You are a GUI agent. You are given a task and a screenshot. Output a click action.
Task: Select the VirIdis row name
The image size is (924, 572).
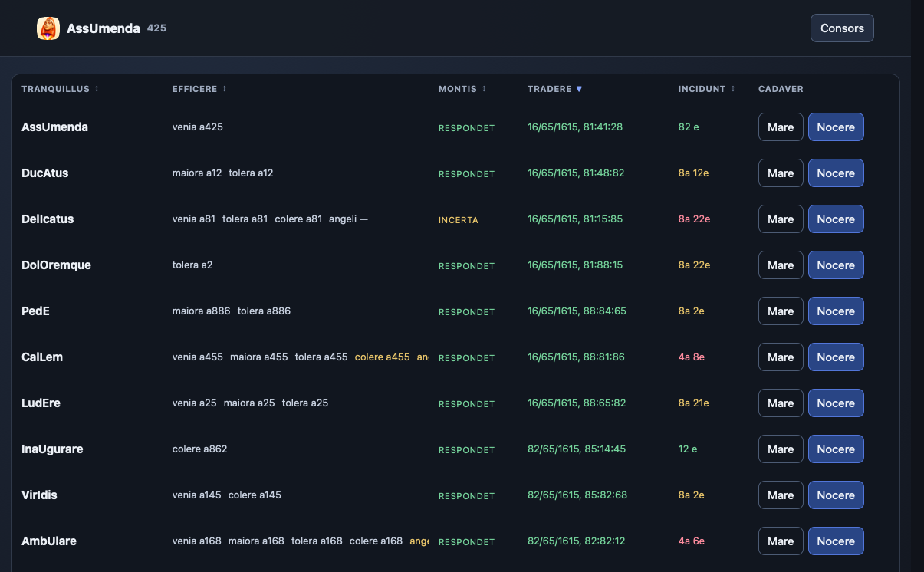[x=39, y=495]
